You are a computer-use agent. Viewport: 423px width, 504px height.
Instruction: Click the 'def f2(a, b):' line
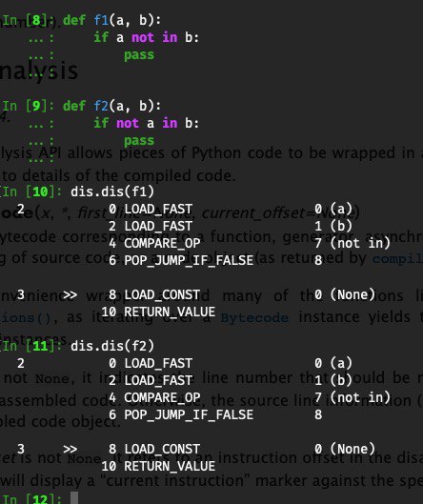coord(111,106)
